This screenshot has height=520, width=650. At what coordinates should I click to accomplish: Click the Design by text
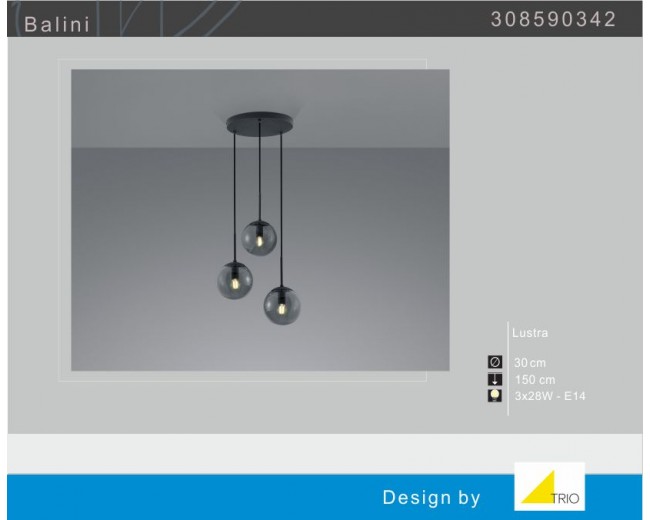431,497
